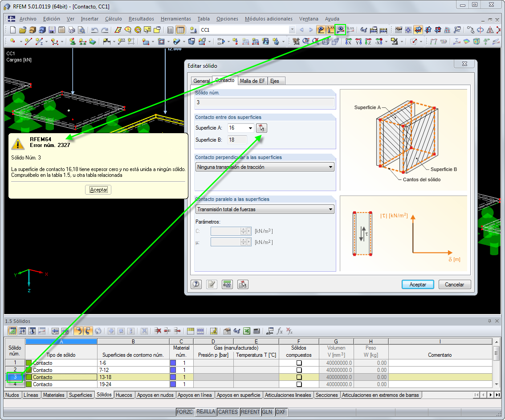
Task: Click the Sólido núm. input field
Action: pos(265,102)
